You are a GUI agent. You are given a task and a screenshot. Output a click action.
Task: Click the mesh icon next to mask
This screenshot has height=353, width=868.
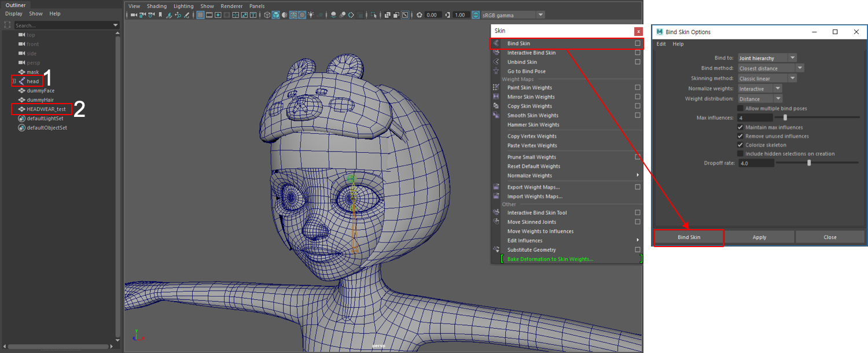coord(21,72)
